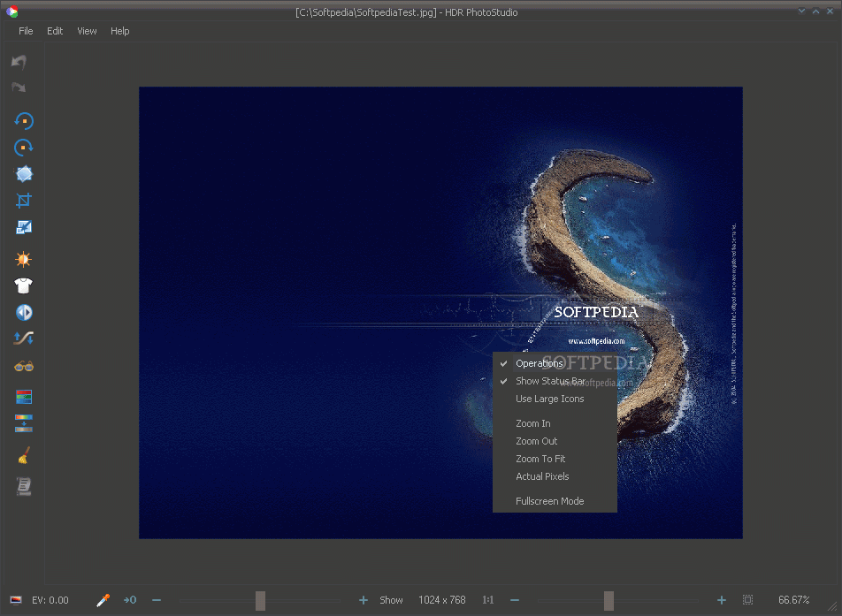The width and height of the screenshot is (842, 616).
Task: Click the title bar down-chevron button
Action: pos(801,11)
